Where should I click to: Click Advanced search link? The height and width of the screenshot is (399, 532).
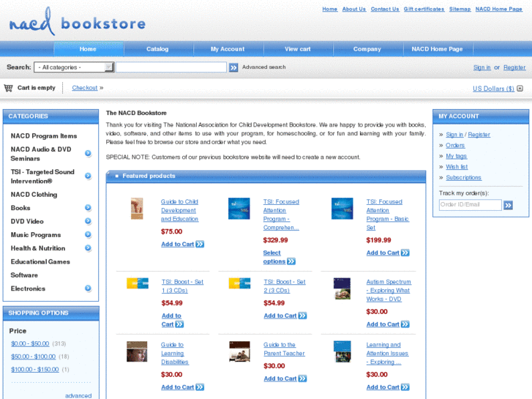(264, 67)
